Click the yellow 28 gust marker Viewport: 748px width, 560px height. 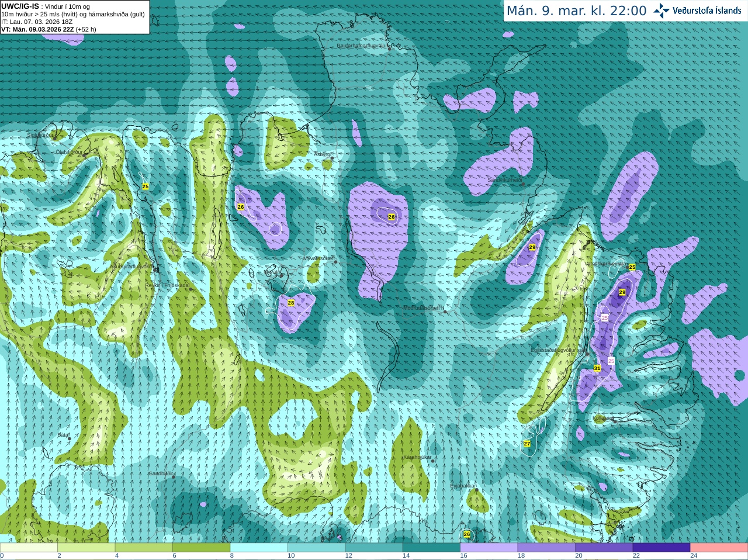tap(291, 302)
